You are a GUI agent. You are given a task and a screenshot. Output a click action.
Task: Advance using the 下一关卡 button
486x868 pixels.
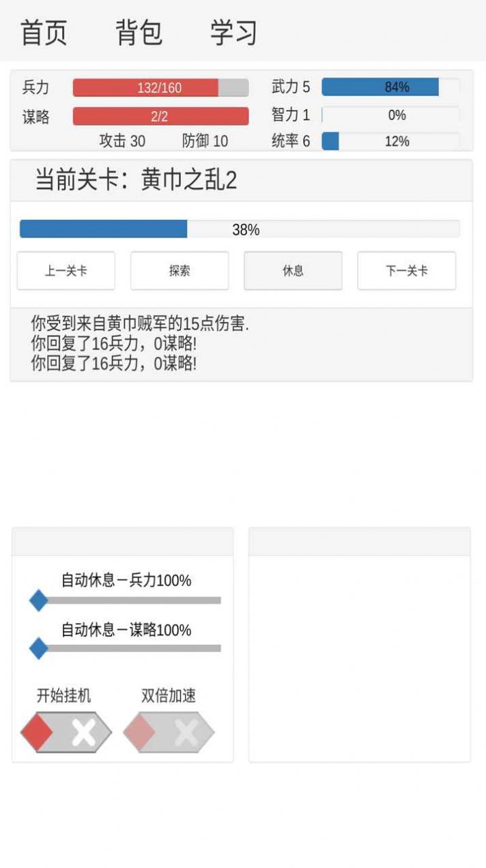[x=406, y=271]
